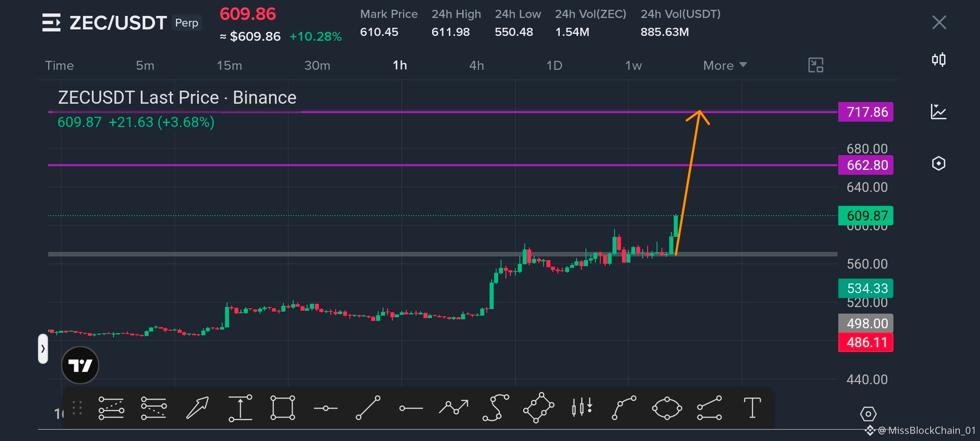Switch to the 5m interval
Image resolution: width=980 pixels, height=441 pixels.
[x=145, y=65]
